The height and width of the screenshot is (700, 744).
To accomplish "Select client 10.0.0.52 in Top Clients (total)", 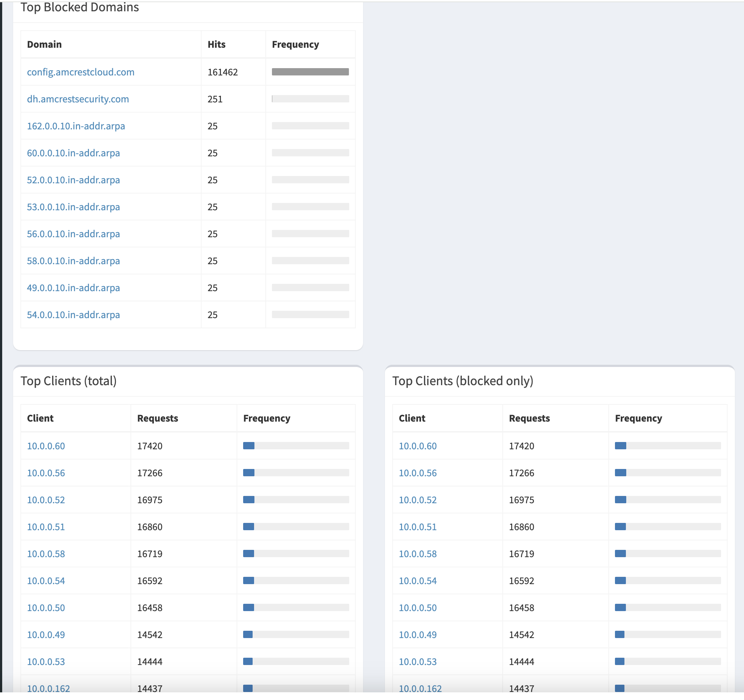I will tap(46, 500).
